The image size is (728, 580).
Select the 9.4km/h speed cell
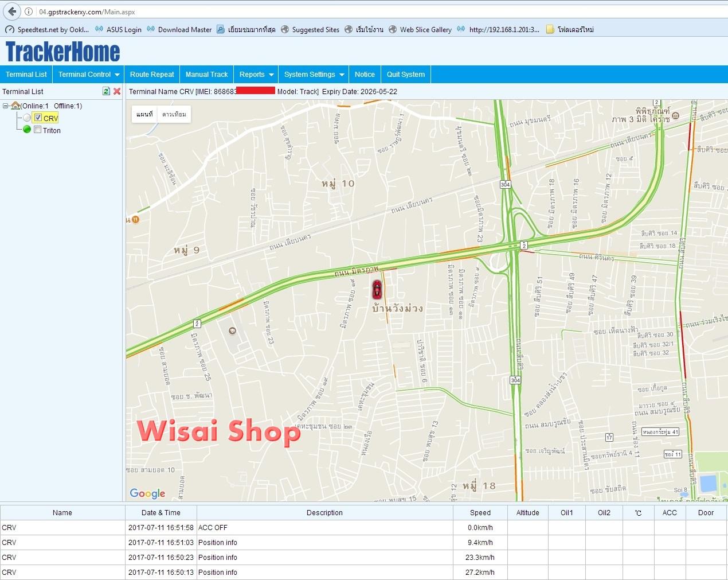pyautogui.click(x=480, y=543)
